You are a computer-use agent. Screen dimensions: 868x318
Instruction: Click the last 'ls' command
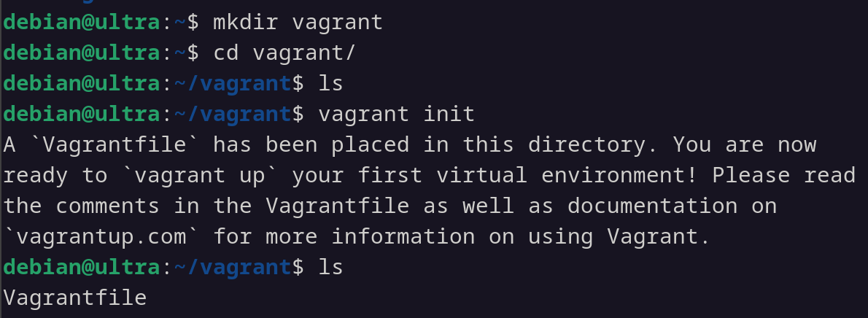click(x=331, y=268)
